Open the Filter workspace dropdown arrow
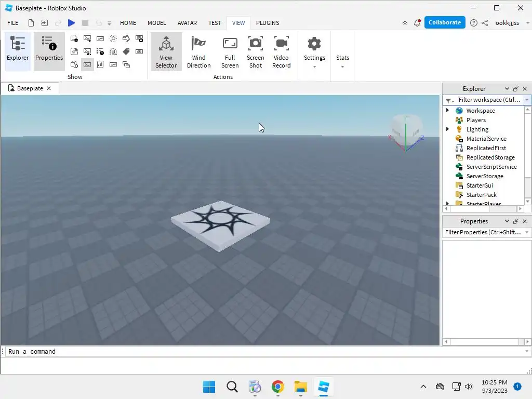Viewport: 532px width, 399px height. click(x=527, y=100)
